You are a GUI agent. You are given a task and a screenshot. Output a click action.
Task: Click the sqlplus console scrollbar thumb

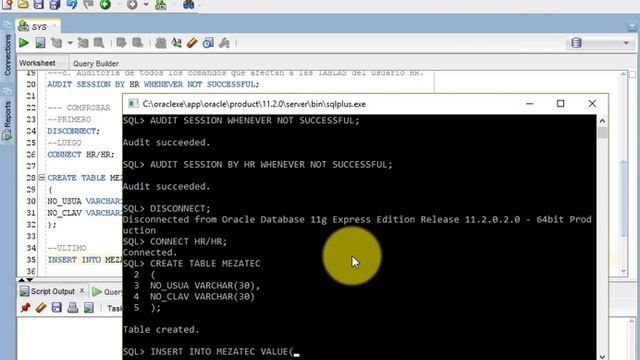tap(602, 133)
